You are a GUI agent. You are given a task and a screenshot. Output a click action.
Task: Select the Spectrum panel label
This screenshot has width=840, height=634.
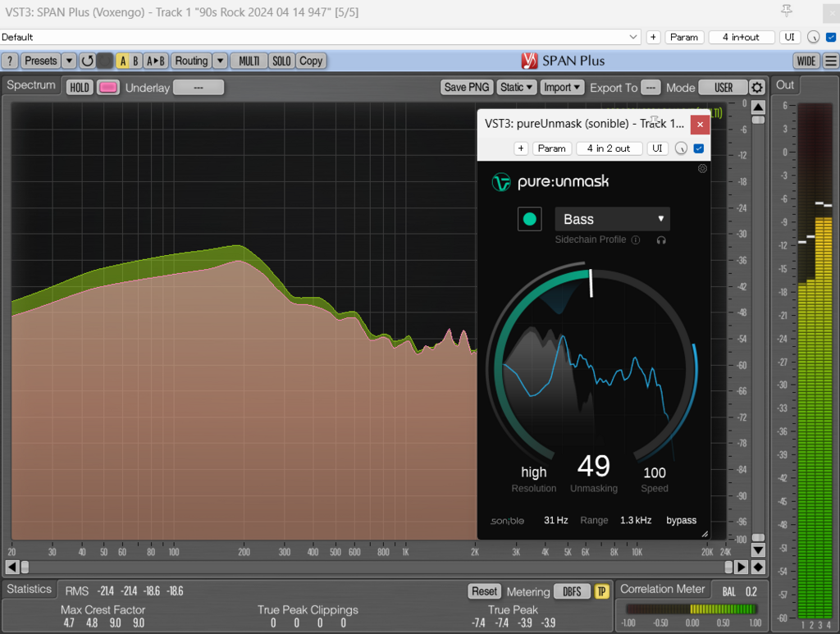pyautogui.click(x=31, y=85)
